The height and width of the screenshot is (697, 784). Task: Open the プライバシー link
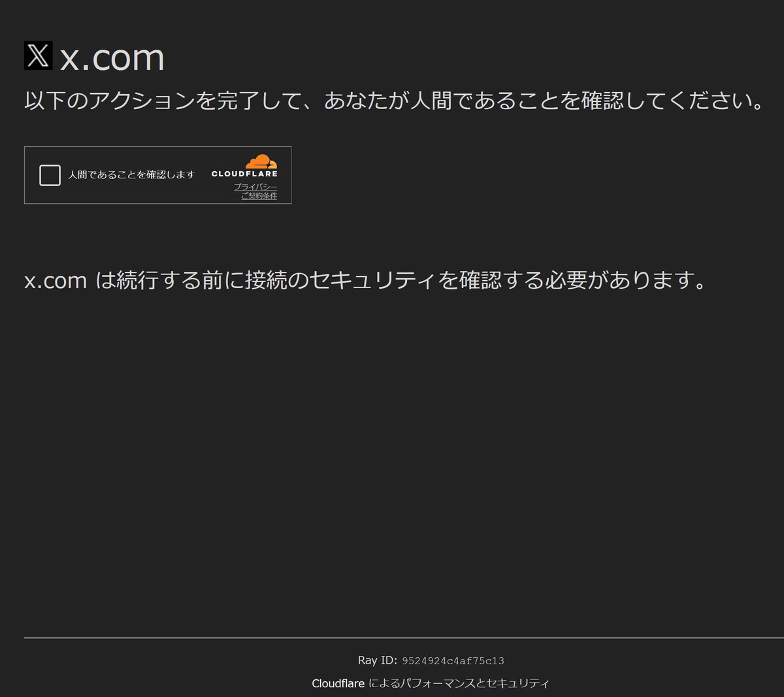(255, 187)
